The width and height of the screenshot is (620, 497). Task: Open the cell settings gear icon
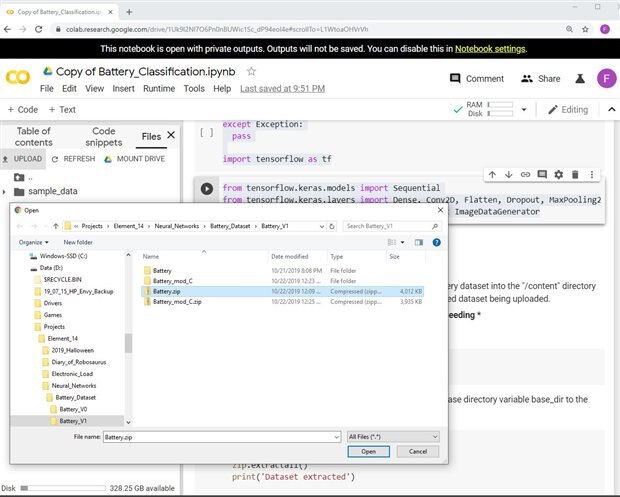[558, 175]
